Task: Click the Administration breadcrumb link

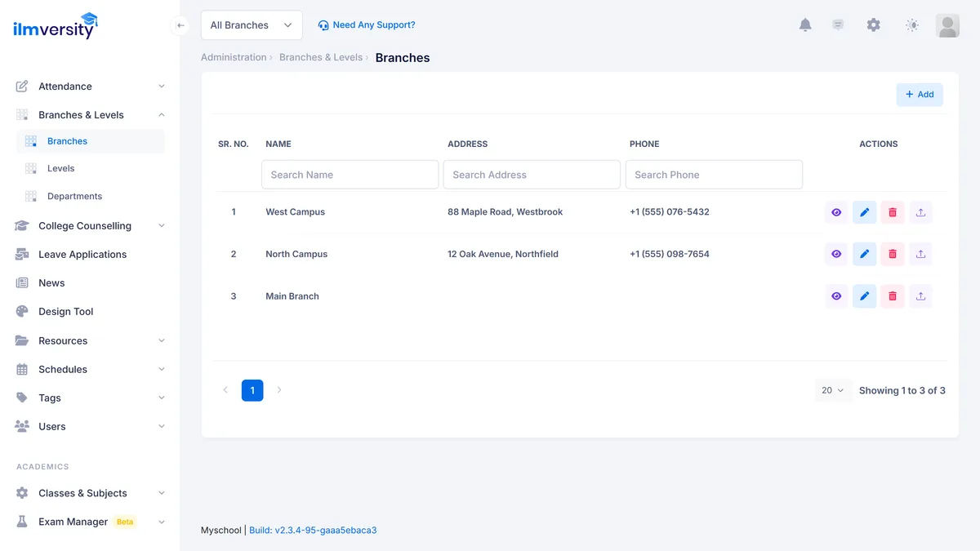Action: click(x=234, y=58)
